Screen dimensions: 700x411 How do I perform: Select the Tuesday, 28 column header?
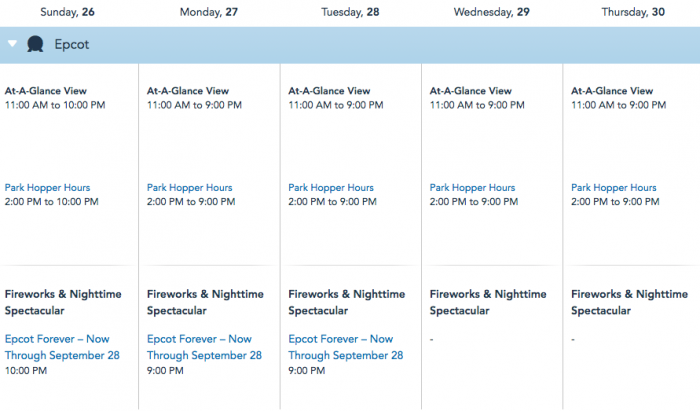click(x=352, y=12)
